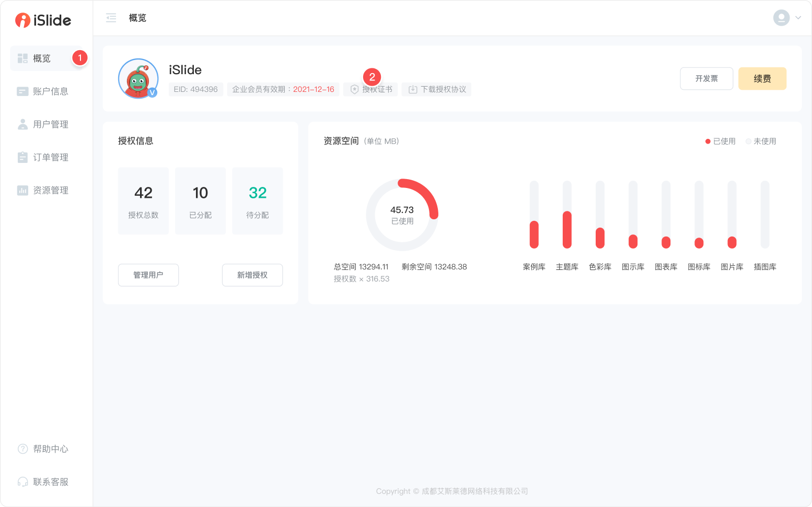Click the 开发票 button
Screen dimensions: 812x507
pos(706,78)
